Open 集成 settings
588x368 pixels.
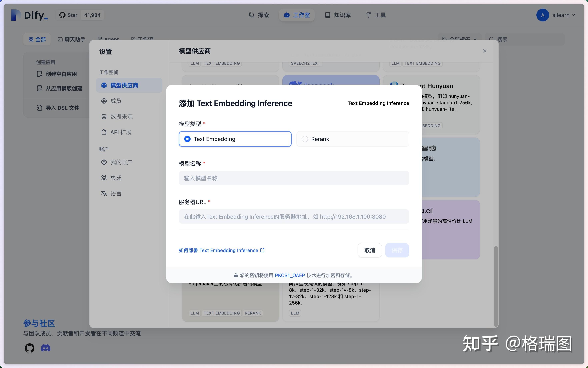pyautogui.click(x=116, y=178)
